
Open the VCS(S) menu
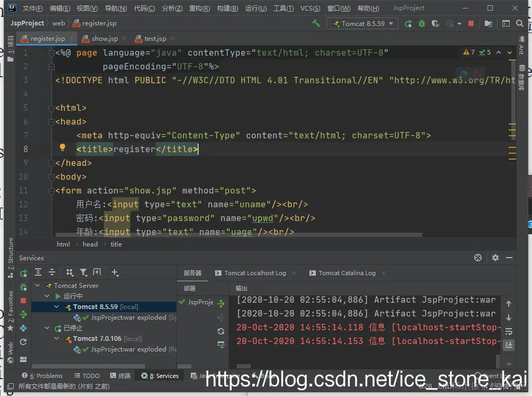(x=310, y=8)
